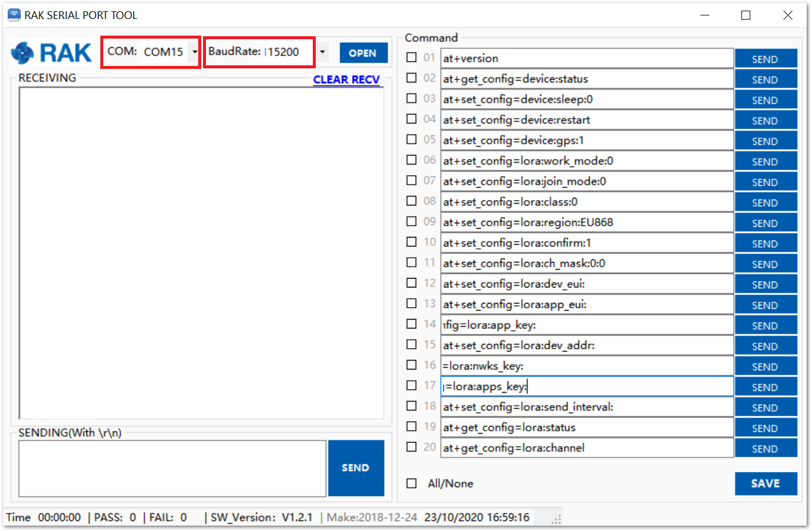Viewport: 812px width, 531px height.
Task: Enable the checkbox for command 05
Action: coord(411,140)
